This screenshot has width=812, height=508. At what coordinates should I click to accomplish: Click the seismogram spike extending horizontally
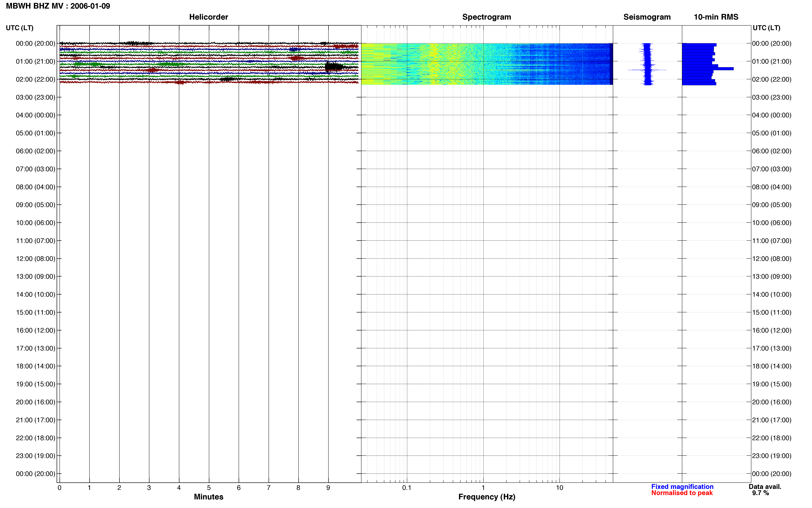pos(647,70)
